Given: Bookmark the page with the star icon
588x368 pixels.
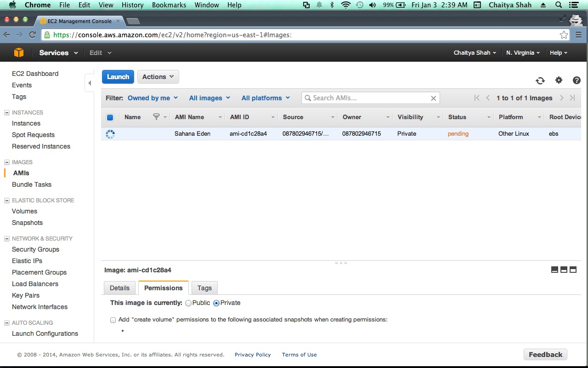Looking at the screenshot, I should click(x=564, y=35).
